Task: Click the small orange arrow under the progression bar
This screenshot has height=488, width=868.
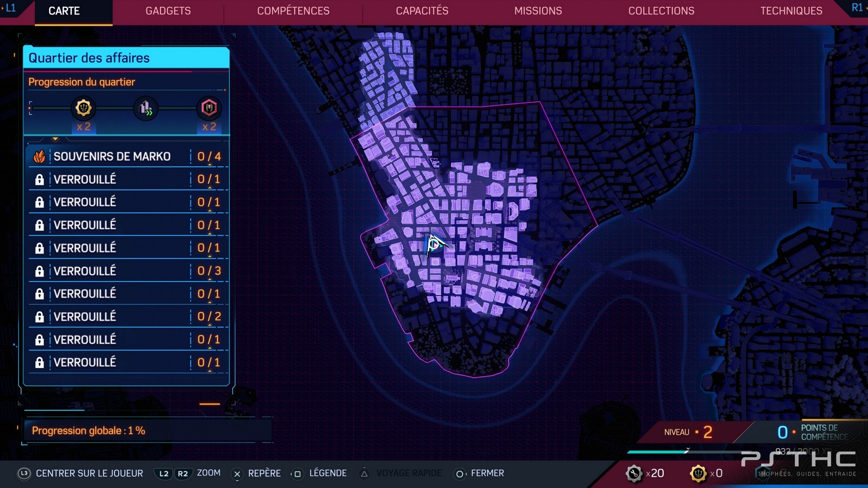Action: pos(55,139)
